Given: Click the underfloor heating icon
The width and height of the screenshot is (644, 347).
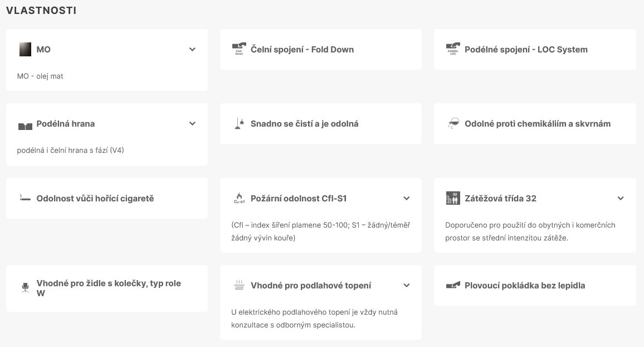Looking at the screenshot, I should (239, 286).
